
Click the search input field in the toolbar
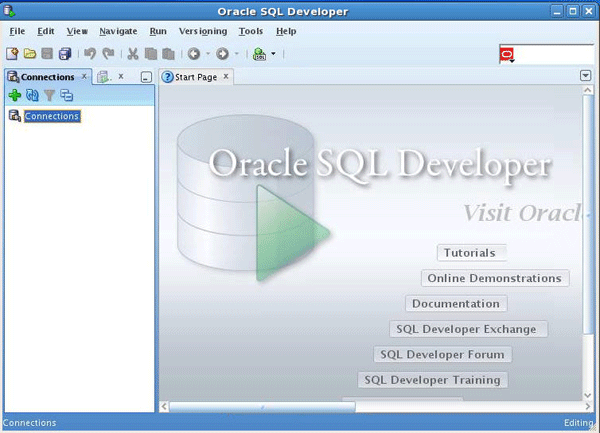point(554,55)
